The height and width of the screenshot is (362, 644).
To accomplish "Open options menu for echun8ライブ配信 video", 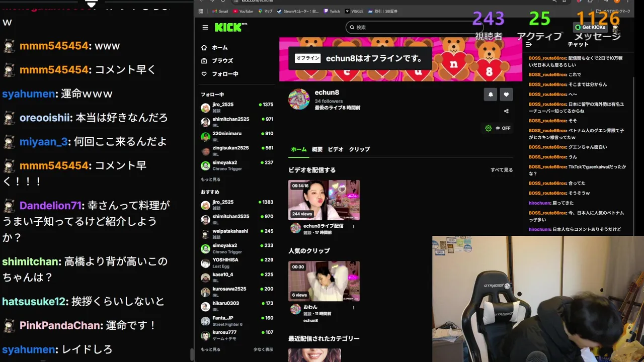I will [x=354, y=227].
